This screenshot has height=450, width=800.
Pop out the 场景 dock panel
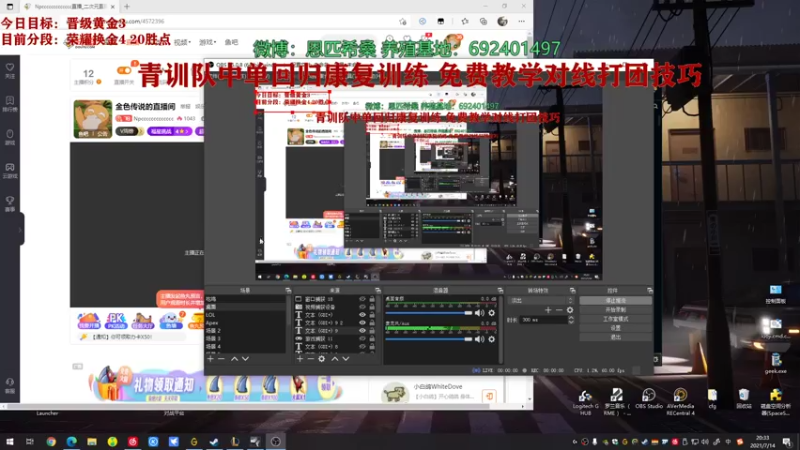click(288, 290)
